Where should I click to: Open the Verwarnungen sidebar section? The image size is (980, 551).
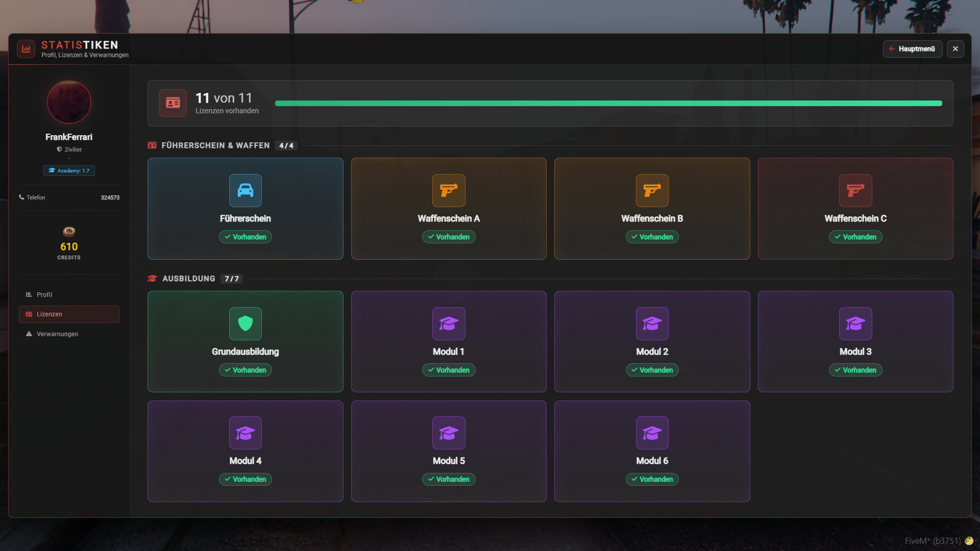click(69, 334)
